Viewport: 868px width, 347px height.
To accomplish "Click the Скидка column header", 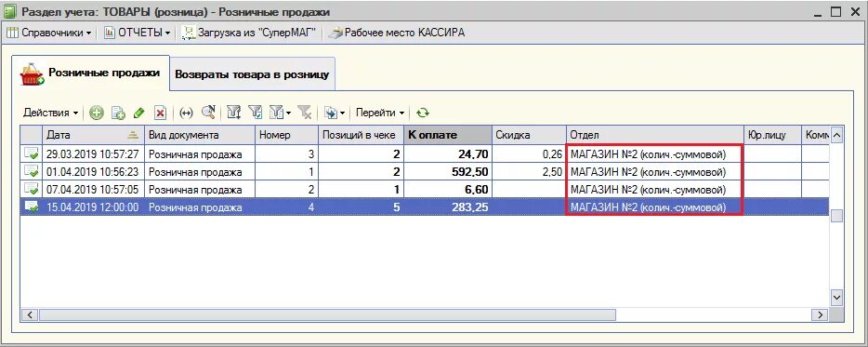I will [529, 135].
